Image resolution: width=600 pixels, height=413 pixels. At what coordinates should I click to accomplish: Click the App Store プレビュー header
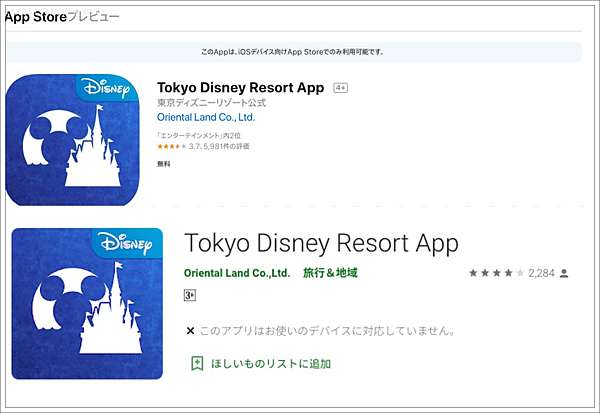coord(62,17)
